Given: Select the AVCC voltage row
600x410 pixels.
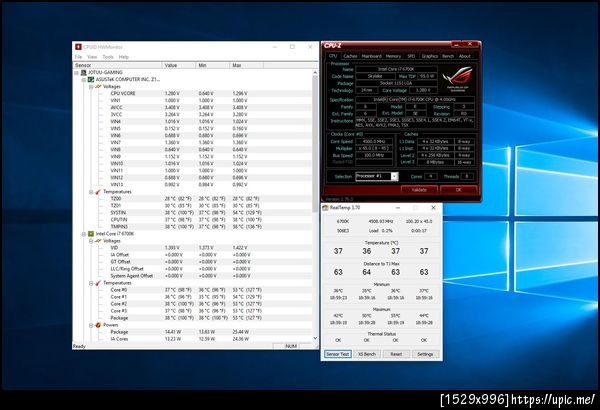Looking at the screenshot, I should [192, 108].
